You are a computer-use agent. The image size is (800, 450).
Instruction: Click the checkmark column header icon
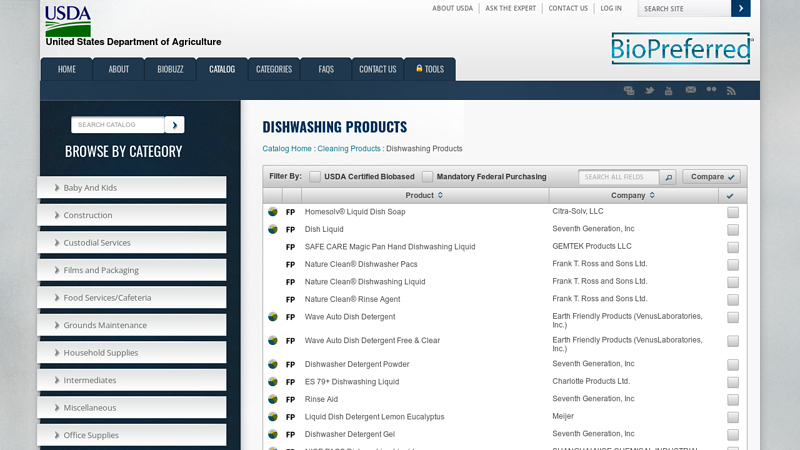730,195
